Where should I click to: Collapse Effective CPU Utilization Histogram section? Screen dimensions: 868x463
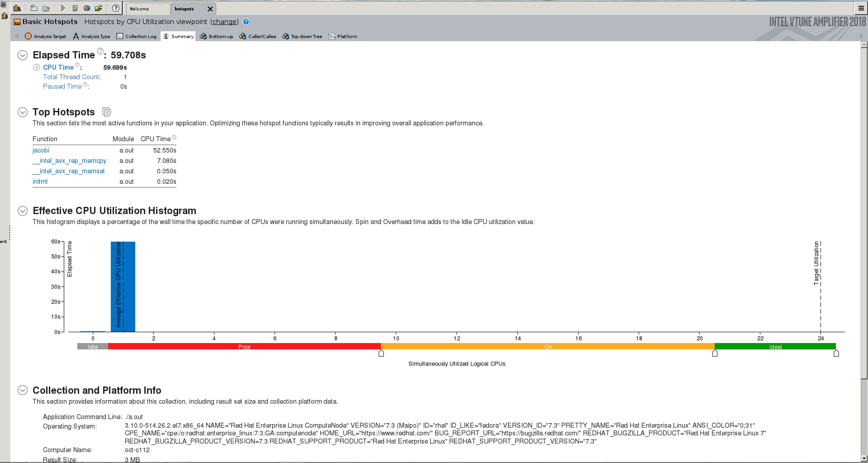23,211
